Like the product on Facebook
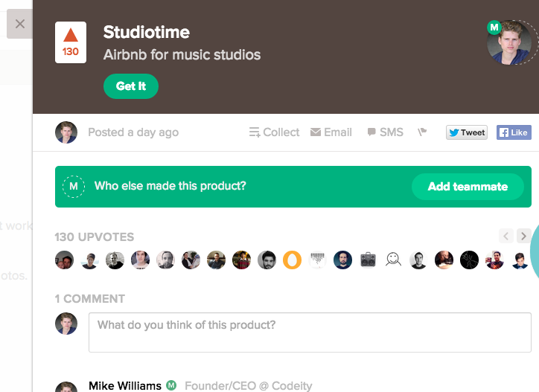The height and width of the screenshot is (392, 539). pyautogui.click(x=513, y=132)
